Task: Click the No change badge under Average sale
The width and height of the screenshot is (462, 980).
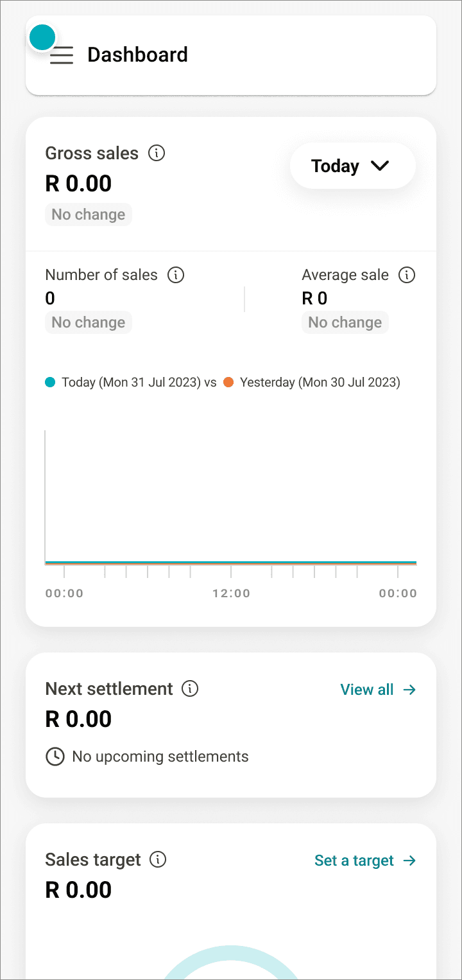Action: (345, 322)
